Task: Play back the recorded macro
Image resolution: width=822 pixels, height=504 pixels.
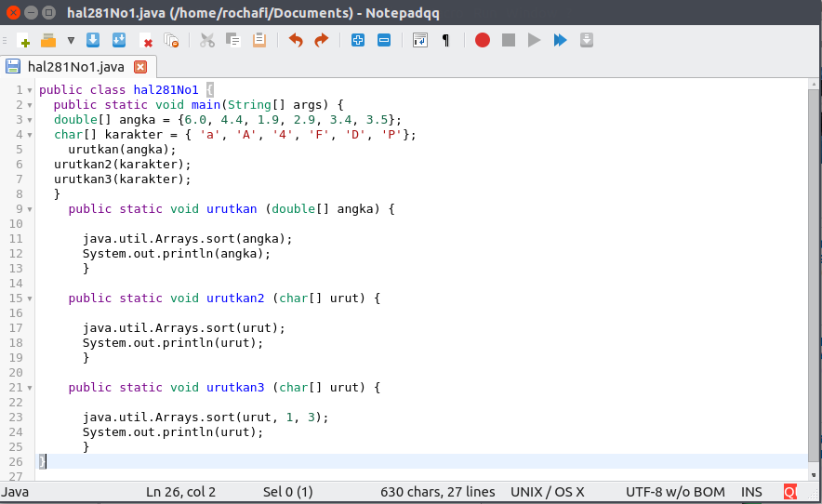Action: 534,40
